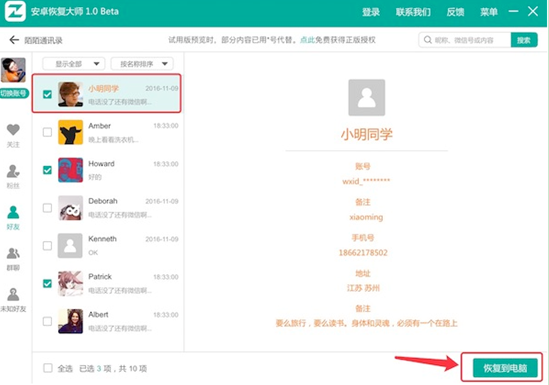Viewport: 549px width, 385px height.
Task: Click the wxid account value
Action: (366, 181)
